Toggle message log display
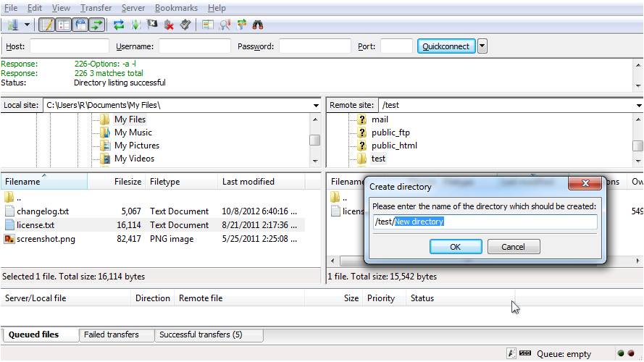This screenshot has width=644, height=362. (47, 25)
